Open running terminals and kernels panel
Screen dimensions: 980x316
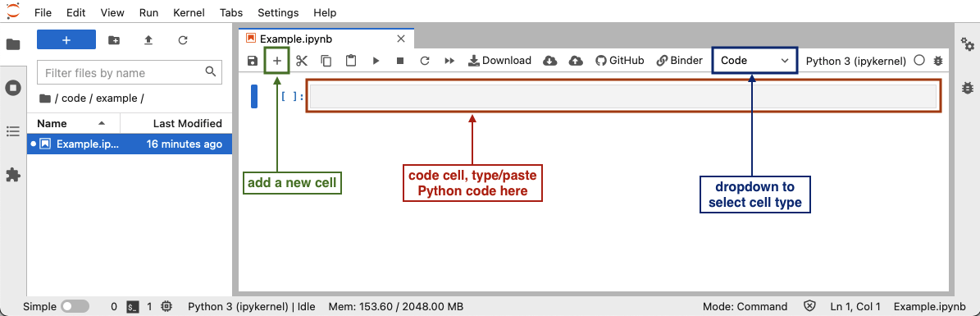13,88
